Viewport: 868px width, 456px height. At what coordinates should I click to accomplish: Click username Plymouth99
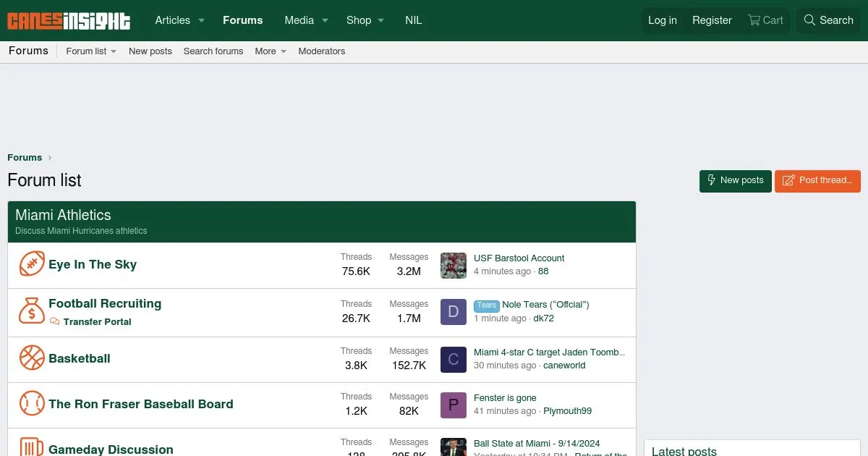tap(568, 411)
